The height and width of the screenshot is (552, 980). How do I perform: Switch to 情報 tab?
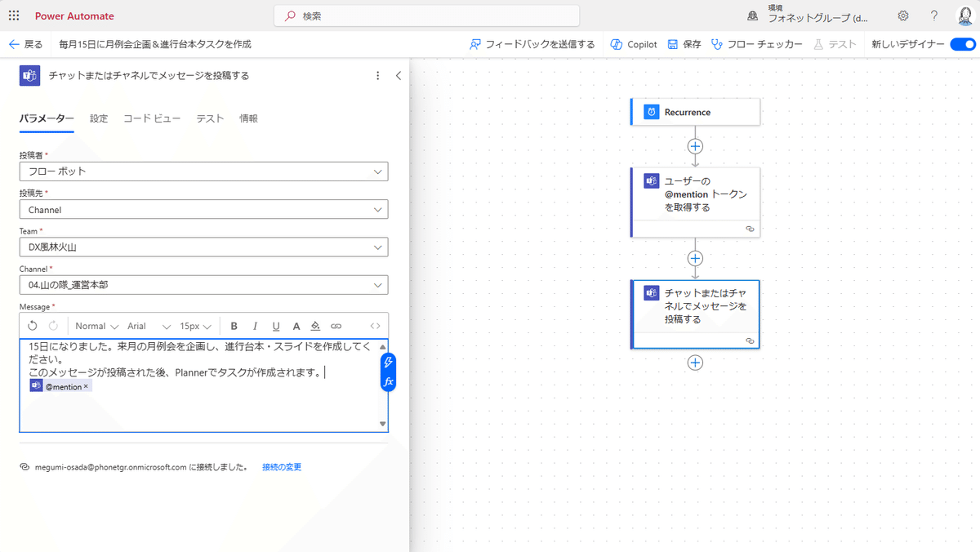(x=248, y=118)
